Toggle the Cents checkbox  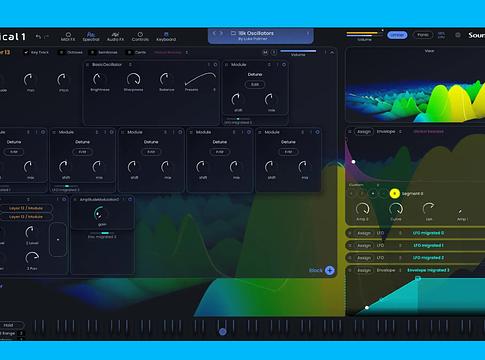129,52
